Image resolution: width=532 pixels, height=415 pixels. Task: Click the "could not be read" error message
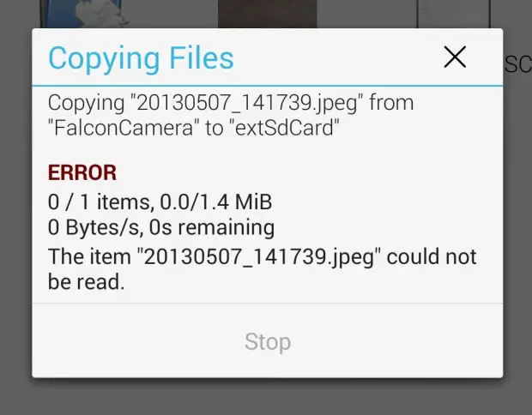point(262,269)
